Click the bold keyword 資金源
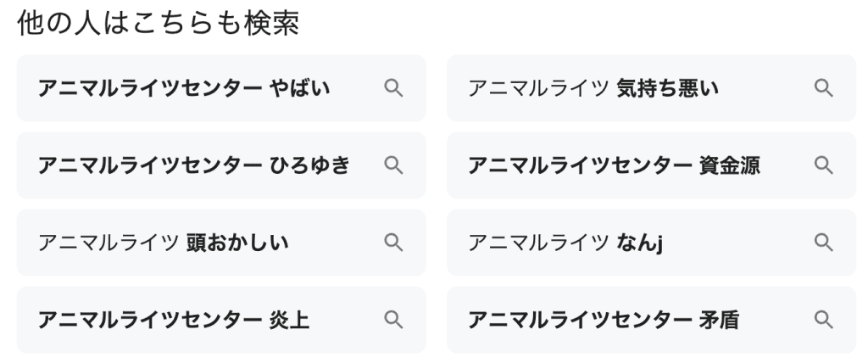 pyautogui.click(x=730, y=165)
